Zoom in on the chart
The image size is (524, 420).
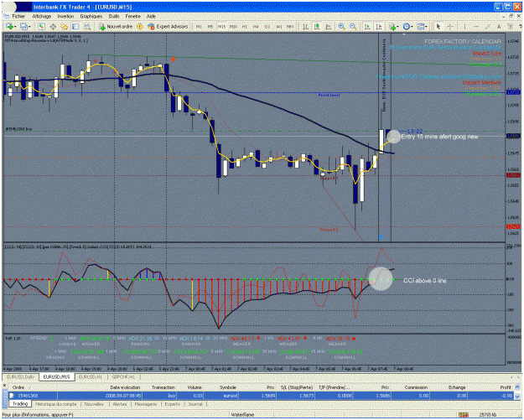(341, 26)
